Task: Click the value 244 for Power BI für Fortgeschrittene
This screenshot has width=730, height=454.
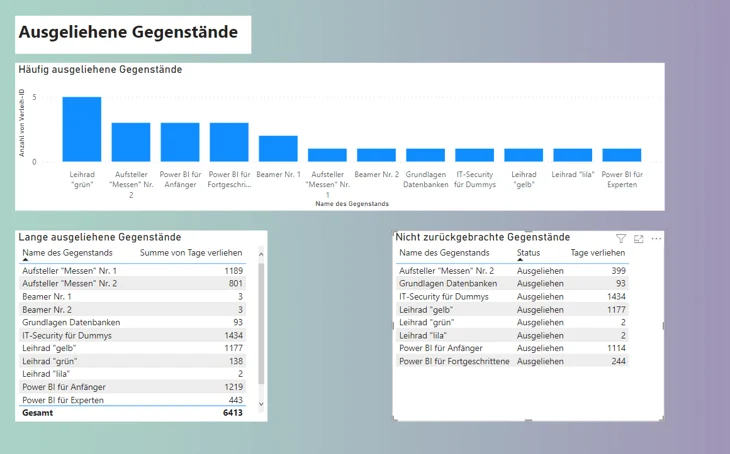Action: pyautogui.click(x=619, y=361)
